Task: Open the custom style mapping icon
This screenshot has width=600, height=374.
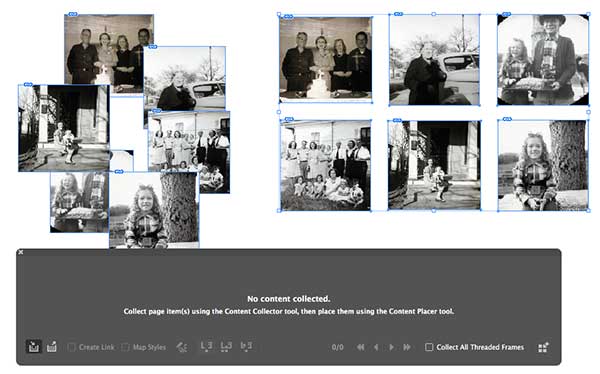Action: click(182, 347)
